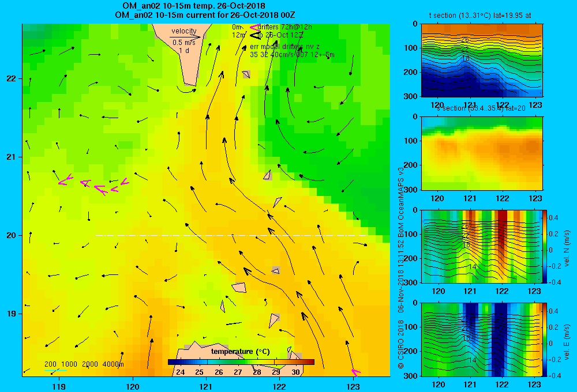The height and width of the screenshot is (392, 577).
Task: Click value 27 on temperature colorbar
Action: 238,372
